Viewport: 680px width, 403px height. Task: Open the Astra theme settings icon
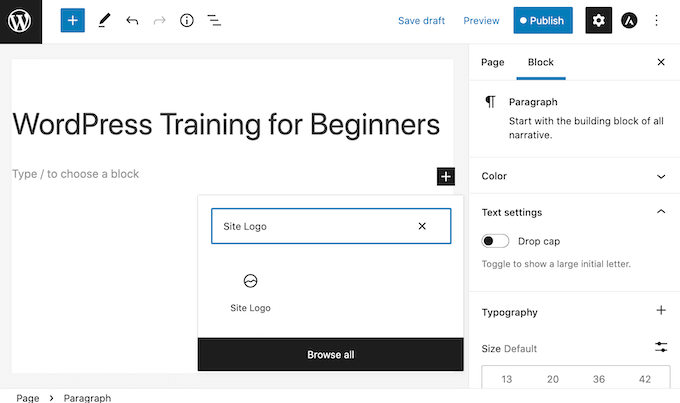click(629, 21)
